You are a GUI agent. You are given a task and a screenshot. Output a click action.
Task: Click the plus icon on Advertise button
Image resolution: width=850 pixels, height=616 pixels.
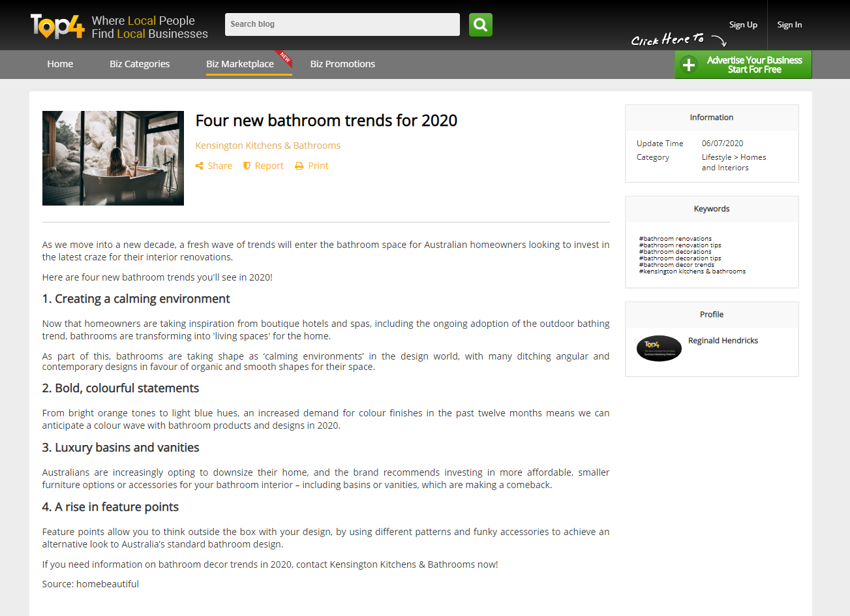coord(688,65)
